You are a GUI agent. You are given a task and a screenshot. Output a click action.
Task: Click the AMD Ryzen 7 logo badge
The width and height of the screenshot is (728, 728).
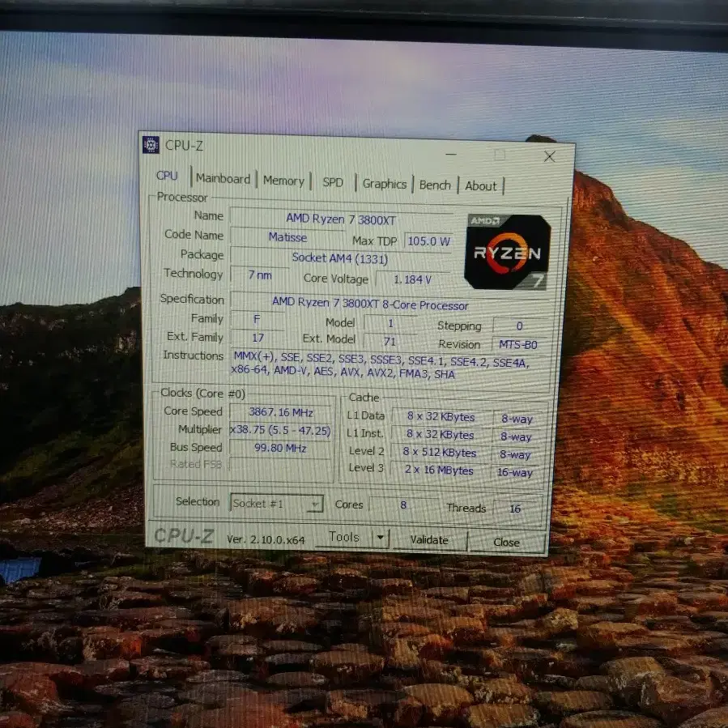tap(508, 252)
